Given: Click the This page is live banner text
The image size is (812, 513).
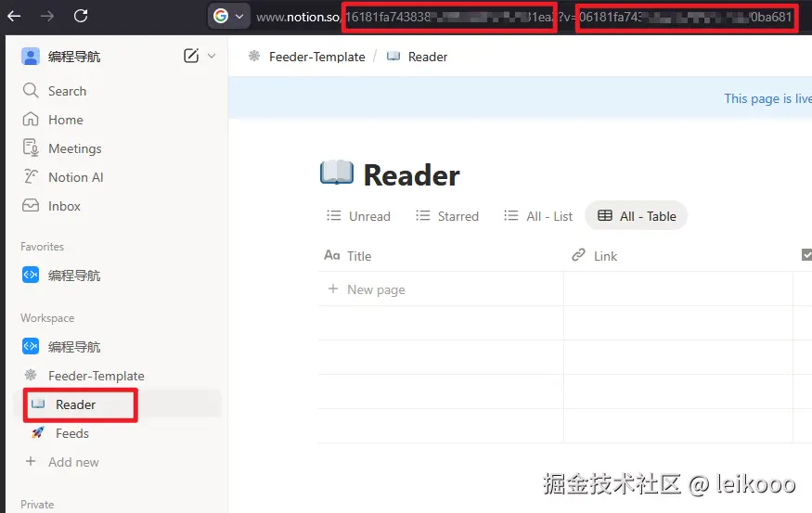Looking at the screenshot, I should tap(767, 98).
